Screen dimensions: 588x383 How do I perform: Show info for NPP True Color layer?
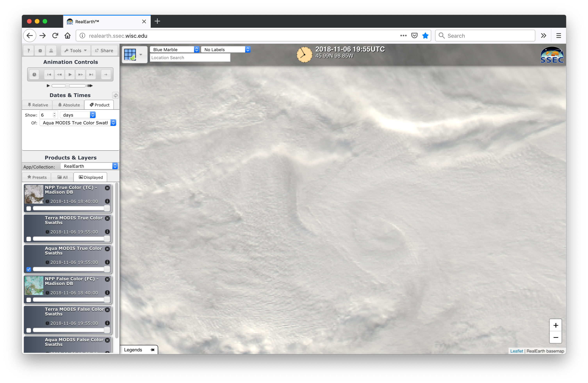tap(108, 201)
